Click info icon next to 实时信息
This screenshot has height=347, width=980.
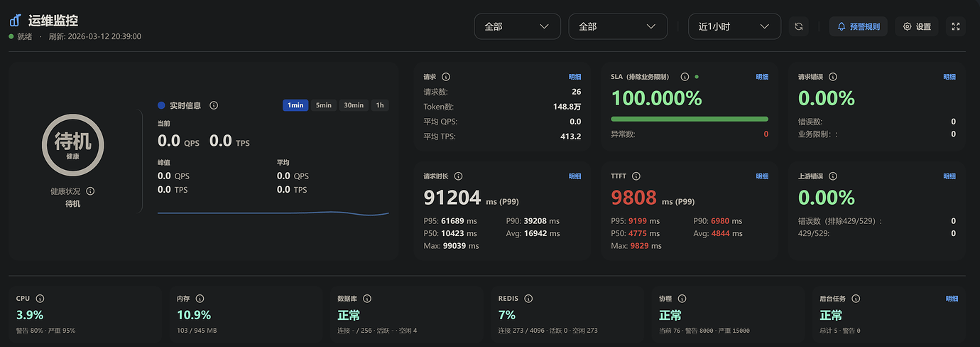pyautogui.click(x=214, y=105)
